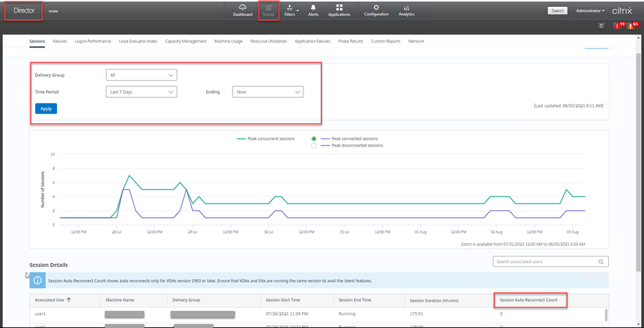Open the Applications grid icon
The height and width of the screenshot is (328, 644).
pos(339,10)
